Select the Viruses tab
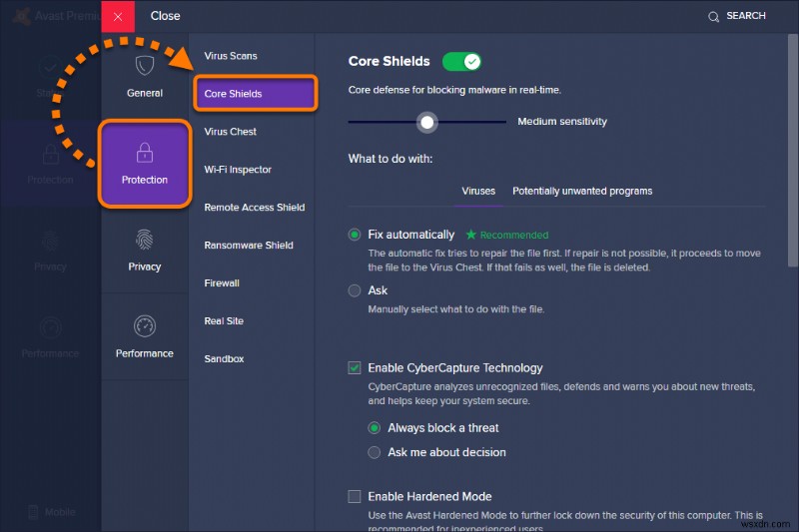The width and height of the screenshot is (799, 532). coord(478,191)
